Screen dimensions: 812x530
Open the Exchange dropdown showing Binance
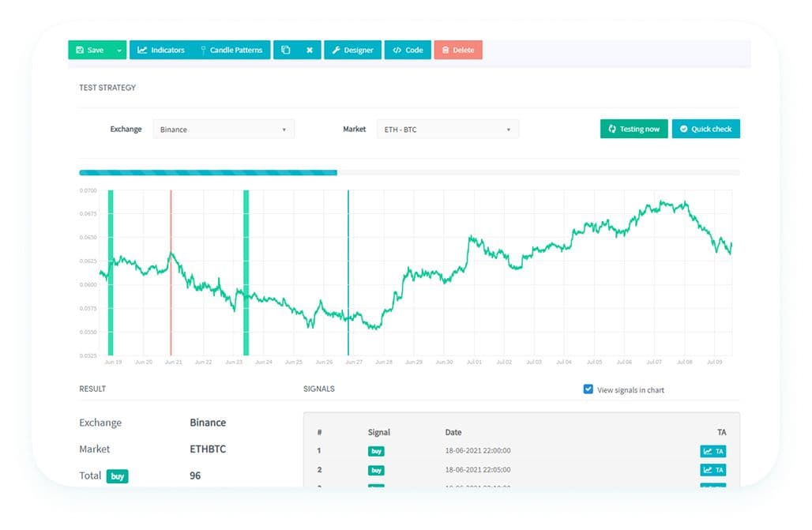coord(224,129)
